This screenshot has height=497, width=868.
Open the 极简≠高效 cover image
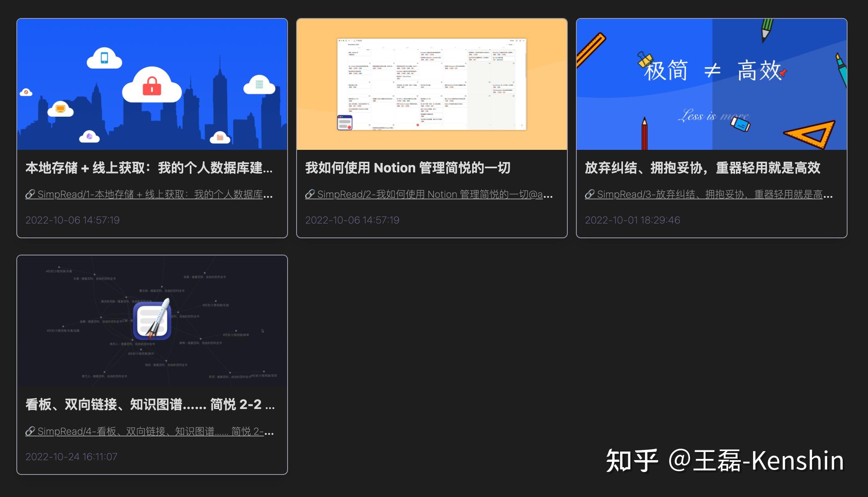tap(712, 84)
